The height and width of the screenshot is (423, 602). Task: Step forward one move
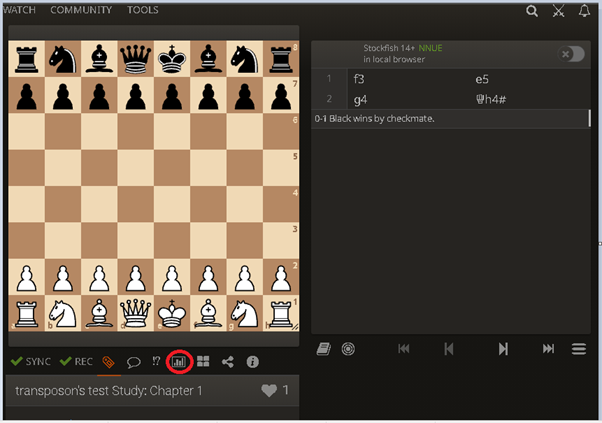point(503,349)
